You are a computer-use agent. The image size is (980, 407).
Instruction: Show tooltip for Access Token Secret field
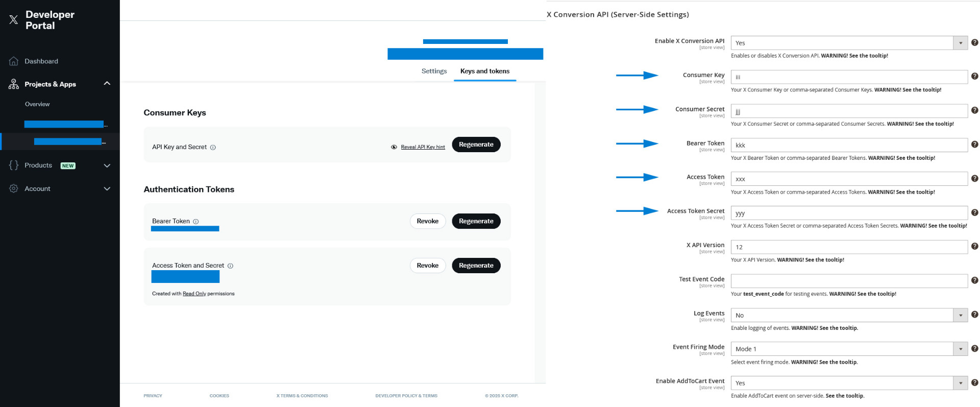[x=974, y=212]
